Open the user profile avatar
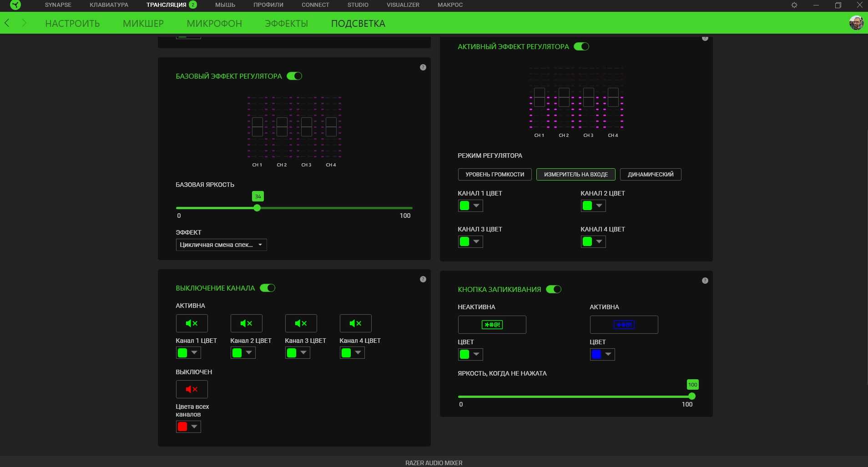The width and height of the screenshot is (868, 467). 856,23
